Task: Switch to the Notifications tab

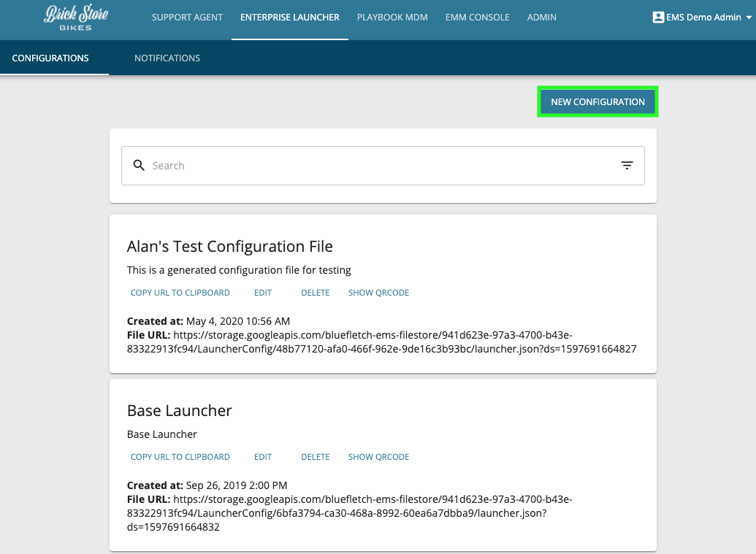Action: point(167,58)
